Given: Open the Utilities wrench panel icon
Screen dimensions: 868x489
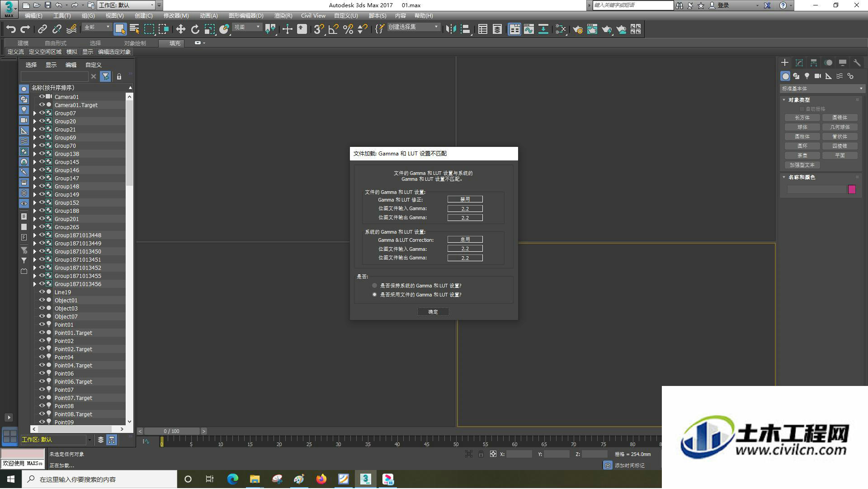Looking at the screenshot, I should (x=857, y=63).
